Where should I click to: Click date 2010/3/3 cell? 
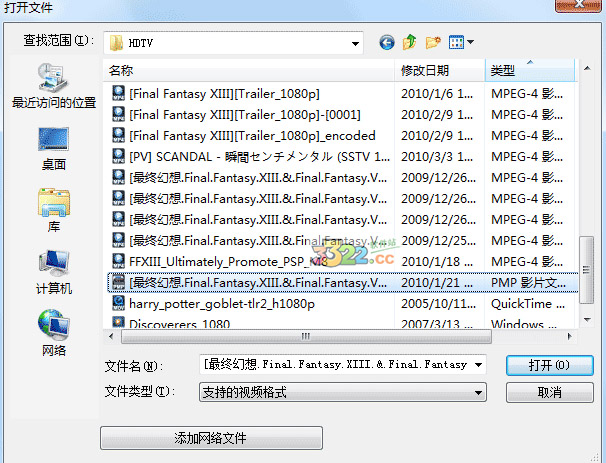437,157
